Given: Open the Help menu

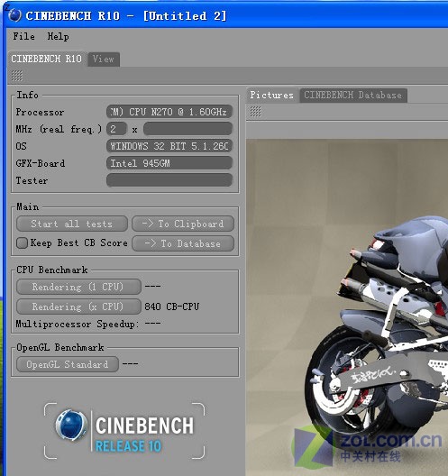Looking at the screenshot, I should (x=58, y=36).
